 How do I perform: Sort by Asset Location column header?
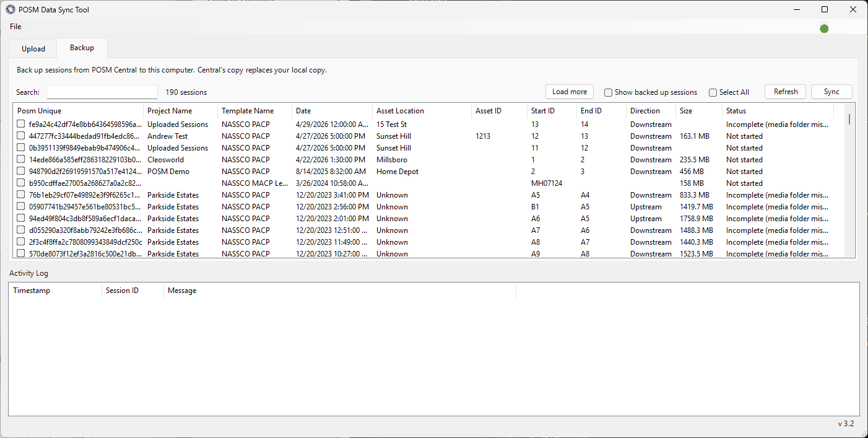[422, 111]
